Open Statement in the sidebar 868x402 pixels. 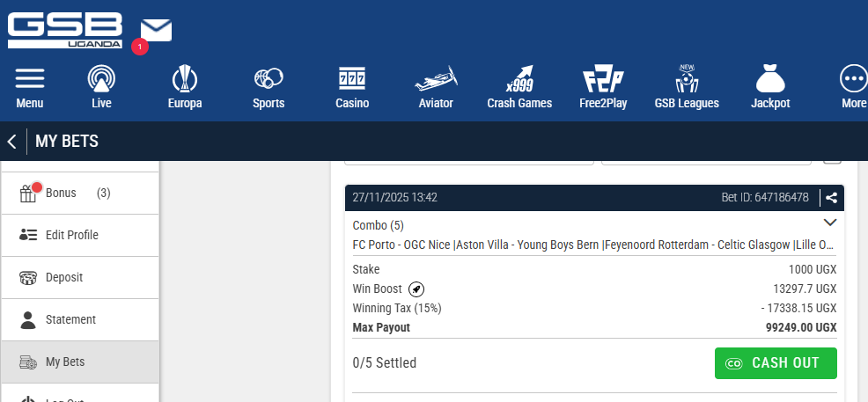point(70,319)
